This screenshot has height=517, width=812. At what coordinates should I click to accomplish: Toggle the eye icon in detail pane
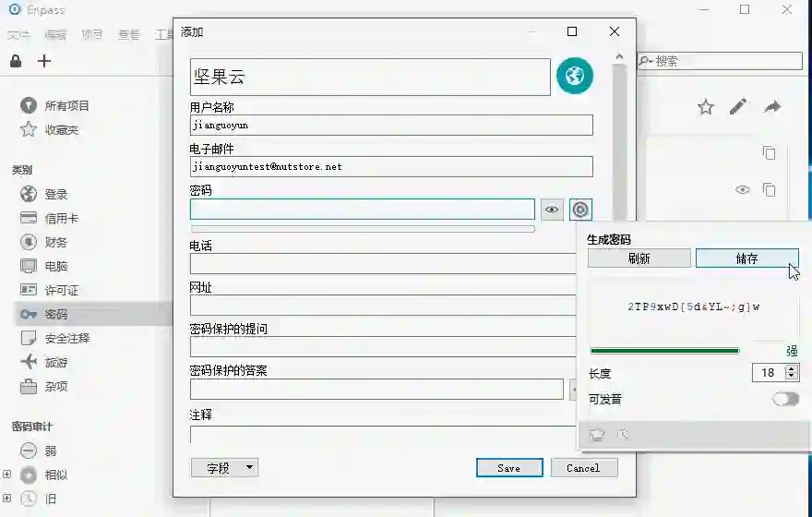click(743, 189)
